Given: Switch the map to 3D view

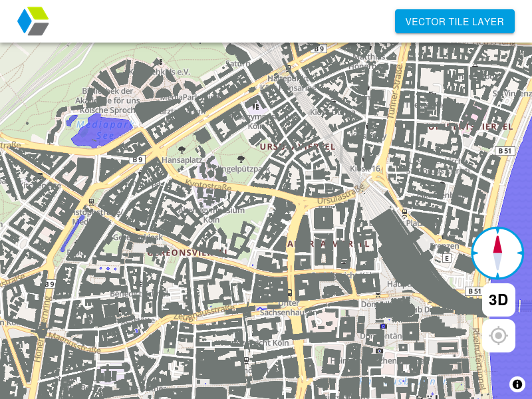Looking at the screenshot, I should click(x=498, y=300).
